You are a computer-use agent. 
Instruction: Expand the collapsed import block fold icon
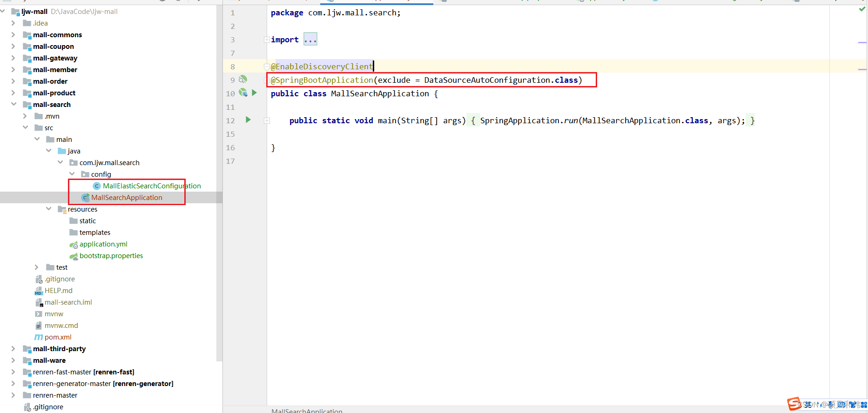tap(267, 40)
